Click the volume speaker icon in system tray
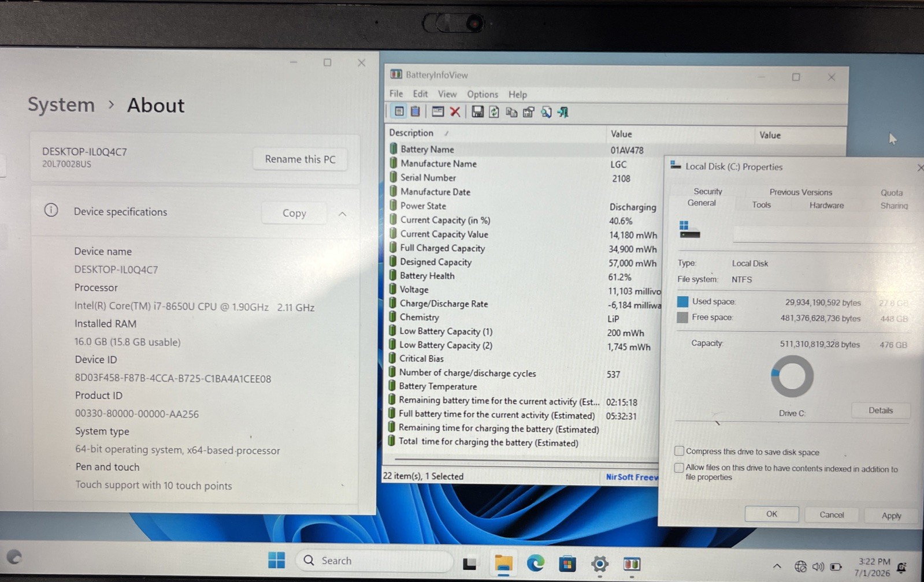This screenshot has height=582, width=924. tap(818, 566)
